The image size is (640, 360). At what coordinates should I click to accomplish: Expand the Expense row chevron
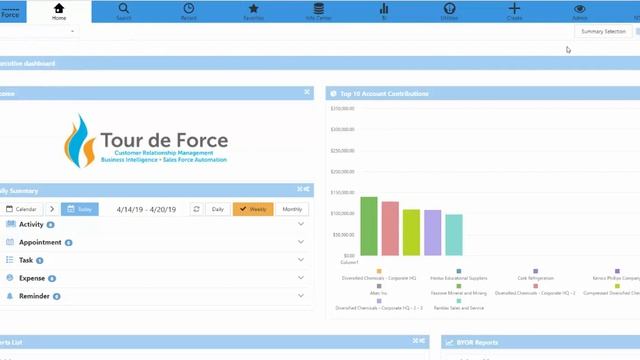coord(301,278)
